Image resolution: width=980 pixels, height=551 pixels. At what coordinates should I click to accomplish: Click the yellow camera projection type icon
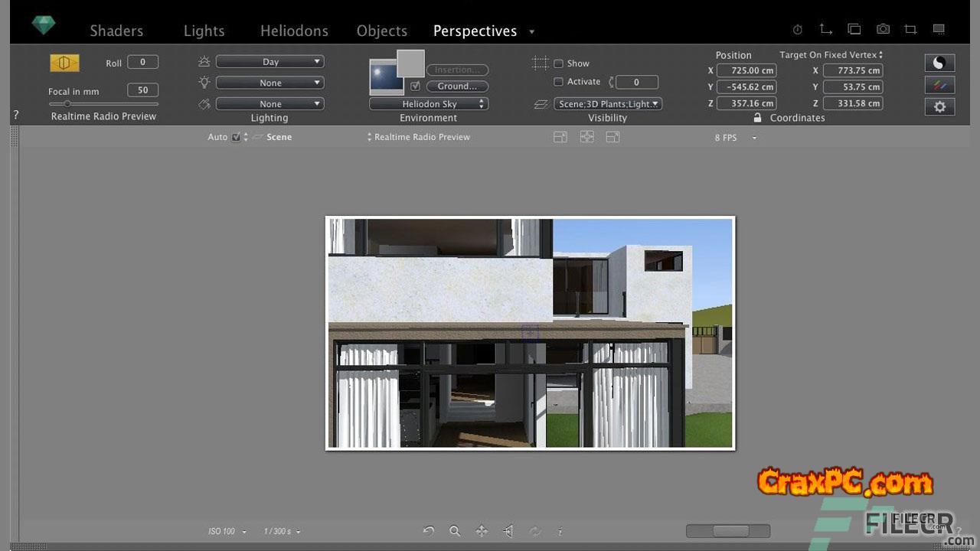65,63
